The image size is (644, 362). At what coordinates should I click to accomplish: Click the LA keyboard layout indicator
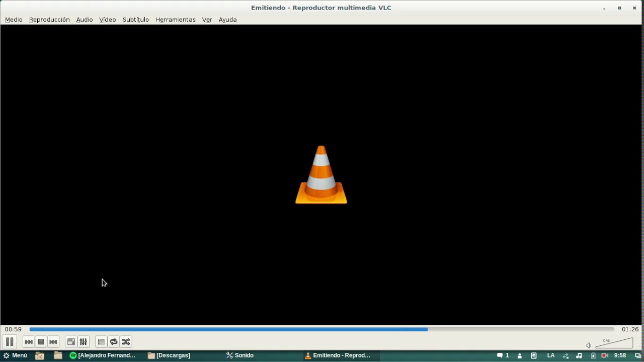coord(551,355)
